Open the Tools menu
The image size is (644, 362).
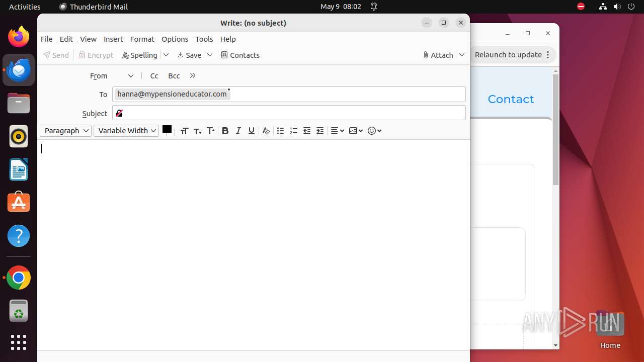tap(204, 39)
